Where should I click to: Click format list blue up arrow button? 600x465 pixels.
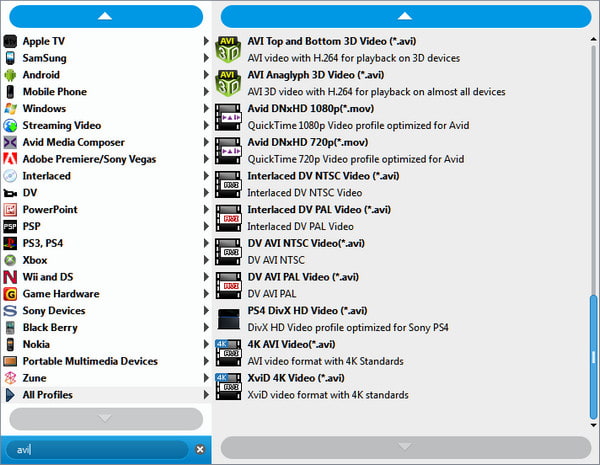tap(406, 16)
